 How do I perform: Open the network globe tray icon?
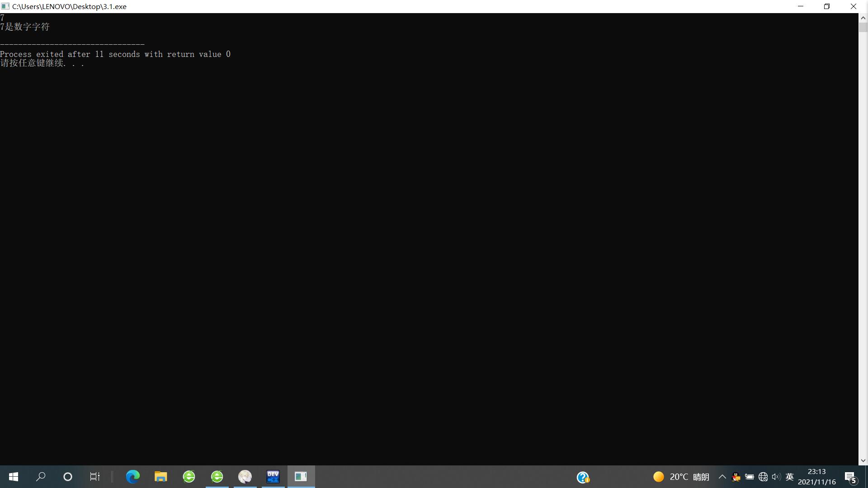coord(763,477)
